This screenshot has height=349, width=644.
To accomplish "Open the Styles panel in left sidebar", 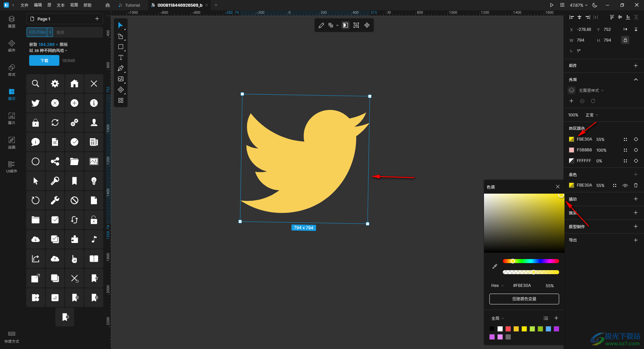I will pyautogui.click(x=12, y=70).
